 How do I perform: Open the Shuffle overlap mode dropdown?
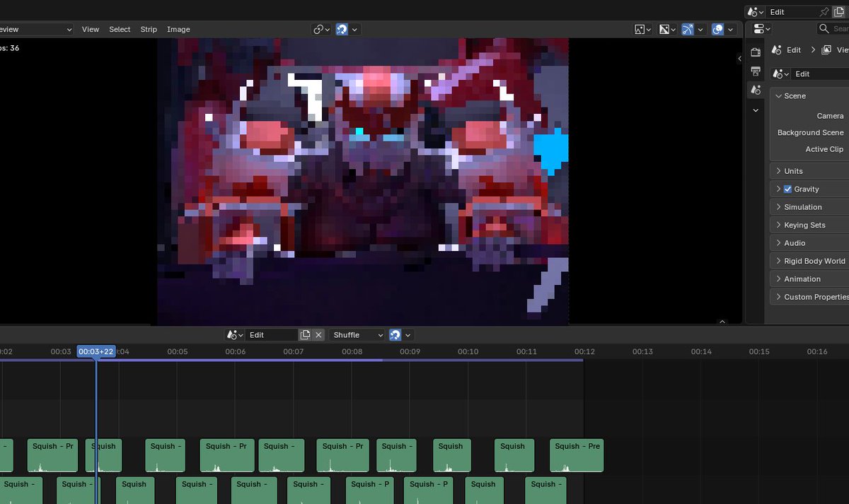point(357,335)
